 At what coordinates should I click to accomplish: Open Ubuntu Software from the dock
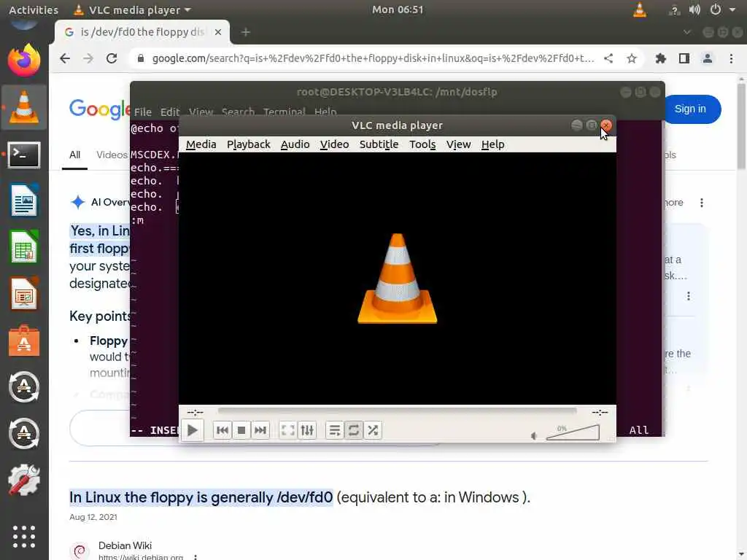tap(24, 341)
